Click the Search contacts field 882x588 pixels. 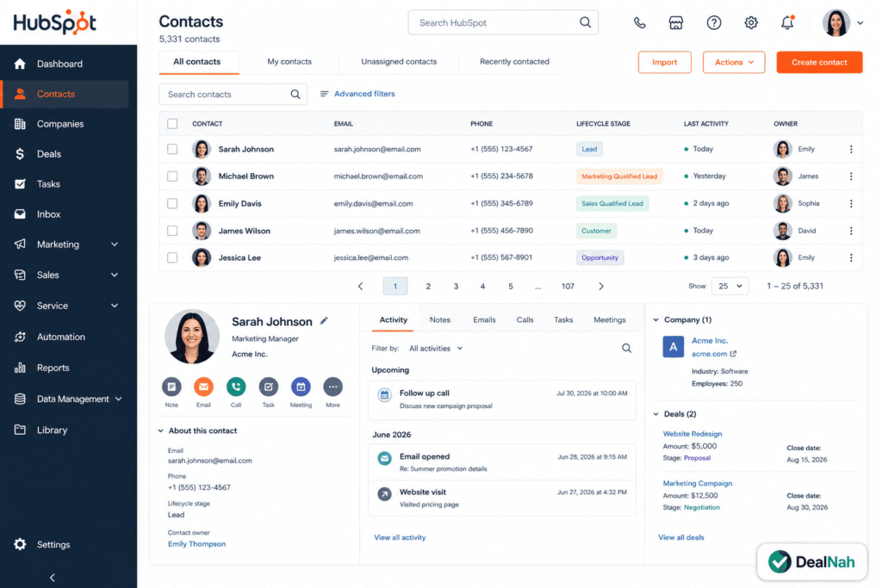click(x=233, y=95)
